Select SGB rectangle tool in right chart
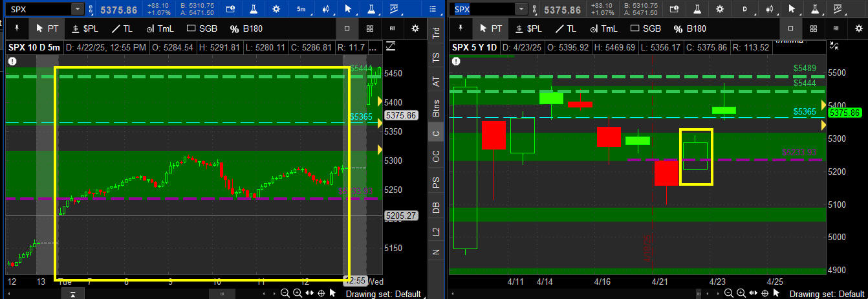Screen dimensions: 868x299 [x=644, y=28]
